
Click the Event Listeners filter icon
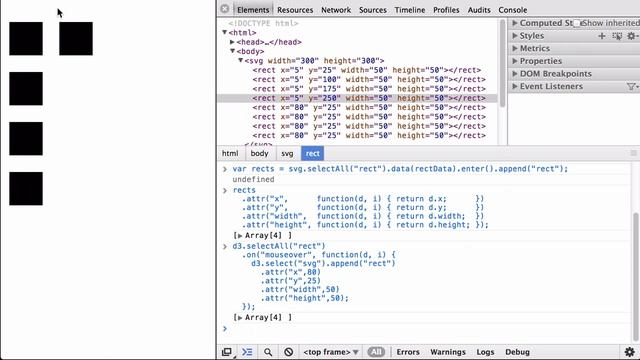[x=631, y=86]
